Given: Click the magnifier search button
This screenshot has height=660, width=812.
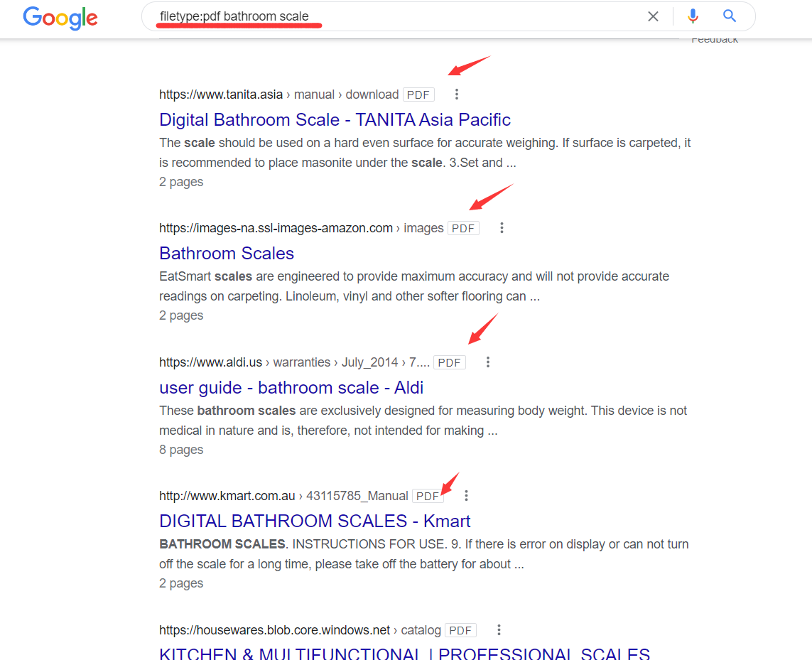Looking at the screenshot, I should pos(730,16).
